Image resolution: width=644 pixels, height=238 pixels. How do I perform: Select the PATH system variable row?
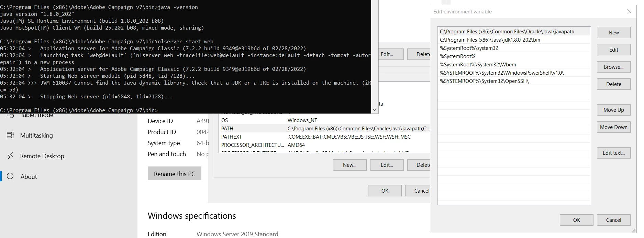coord(324,129)
